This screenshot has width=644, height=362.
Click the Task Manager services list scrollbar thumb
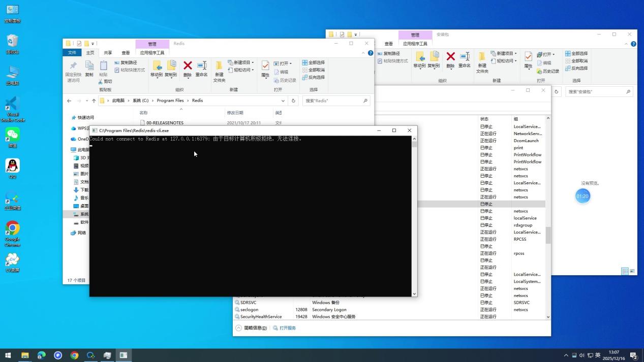coord(548,235)
